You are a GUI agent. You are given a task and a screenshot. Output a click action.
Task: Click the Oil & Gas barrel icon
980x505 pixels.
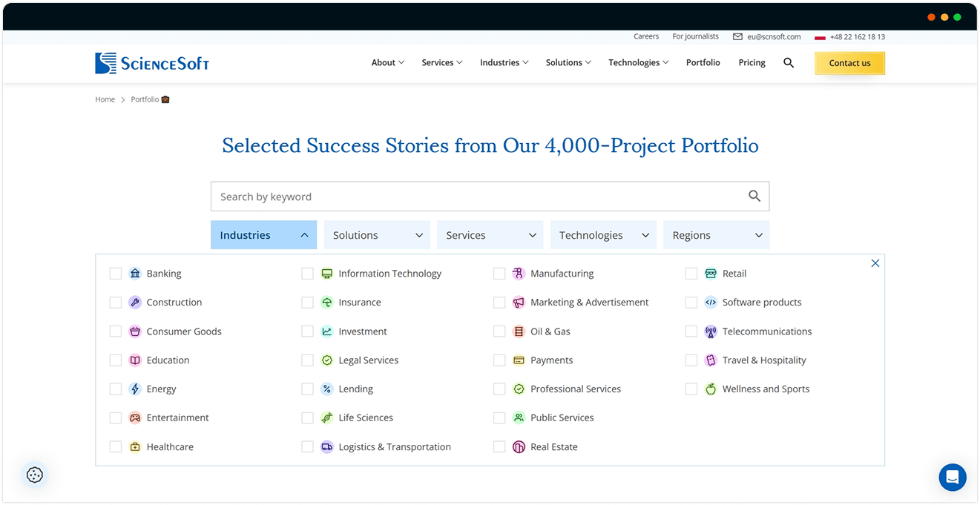(x=518, y=331)
